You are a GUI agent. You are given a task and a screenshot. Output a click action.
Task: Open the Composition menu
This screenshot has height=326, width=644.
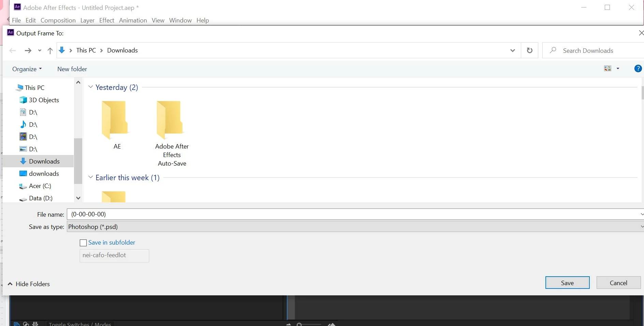point(58,20)
